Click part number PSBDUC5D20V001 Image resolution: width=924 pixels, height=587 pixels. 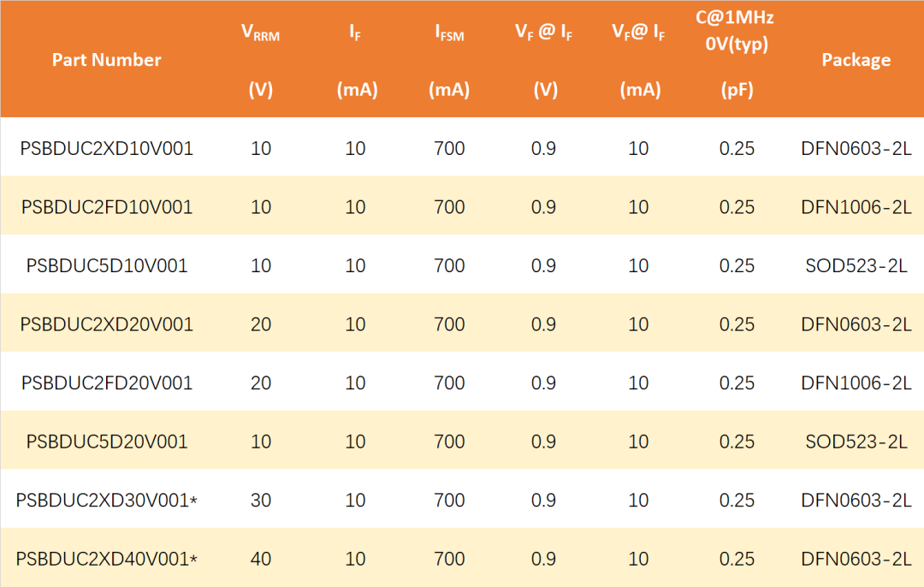pos(106,442)
